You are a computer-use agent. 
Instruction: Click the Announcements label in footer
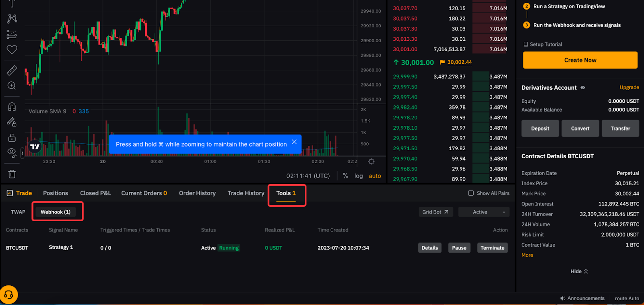click(586, 299)
